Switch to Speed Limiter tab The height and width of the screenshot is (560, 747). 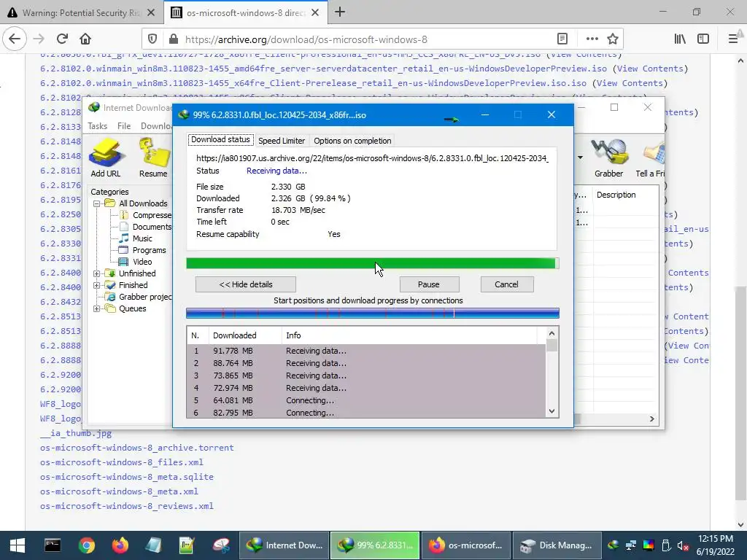pos(282,141)
